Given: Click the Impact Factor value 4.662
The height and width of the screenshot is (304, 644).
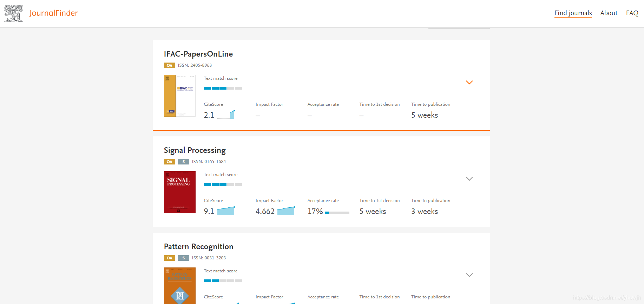Looking at the screenshot, I should tap(265, 212).
